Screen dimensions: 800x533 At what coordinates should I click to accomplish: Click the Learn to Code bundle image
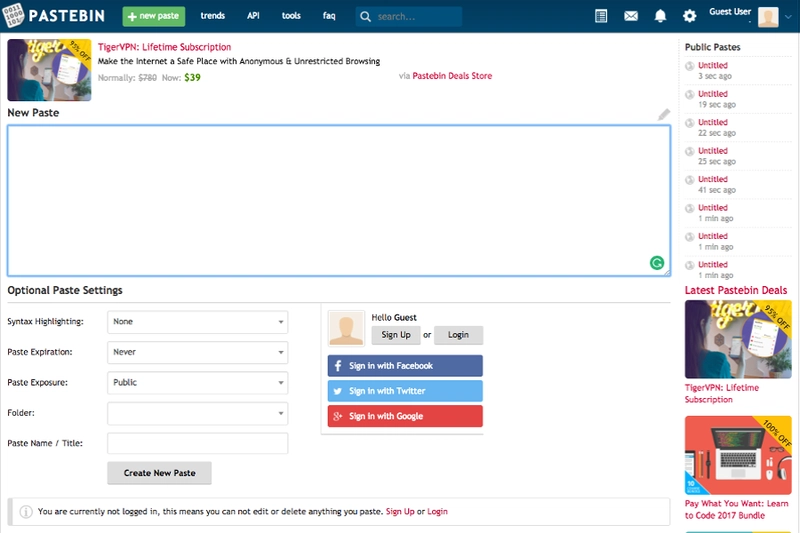(x=738, y=455)
